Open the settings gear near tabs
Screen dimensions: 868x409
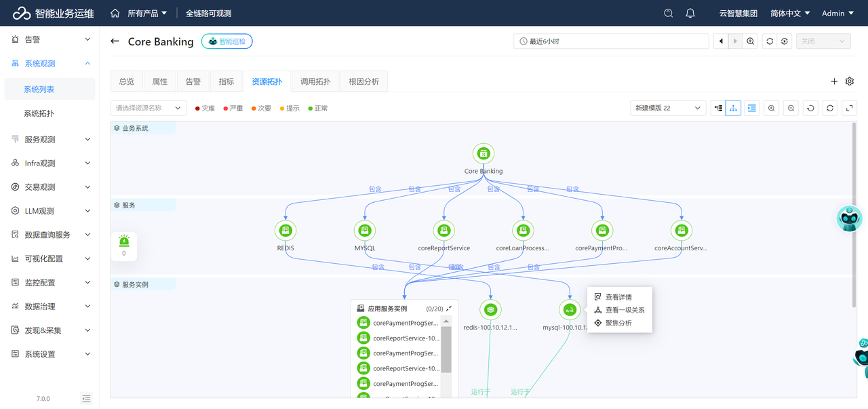850,81
